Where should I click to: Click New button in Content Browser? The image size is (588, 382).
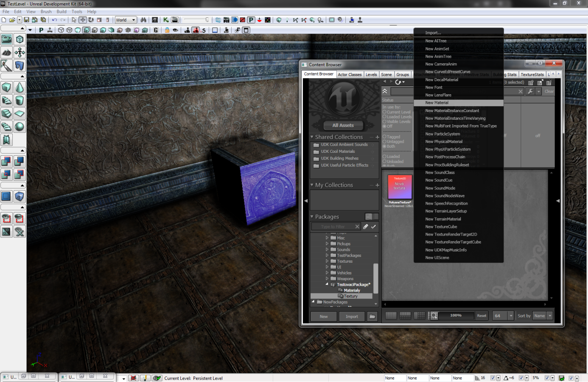click(x=324, y=317)
